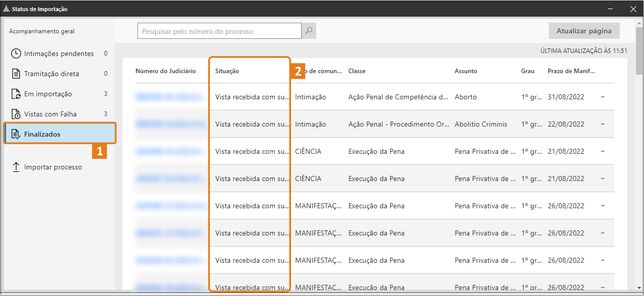Open more options for the Aborto row

tap(603, 97)
